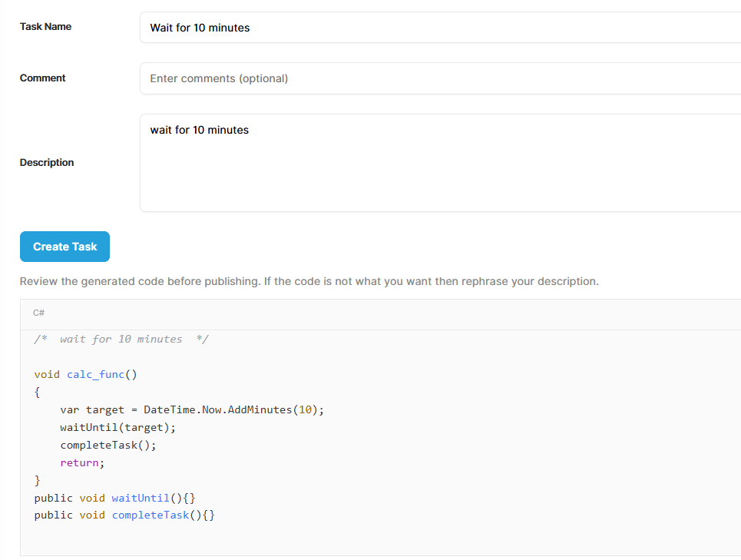Click the Create Task button
Image resolution: width=741 pixels, height=560 pixels.
65,247
